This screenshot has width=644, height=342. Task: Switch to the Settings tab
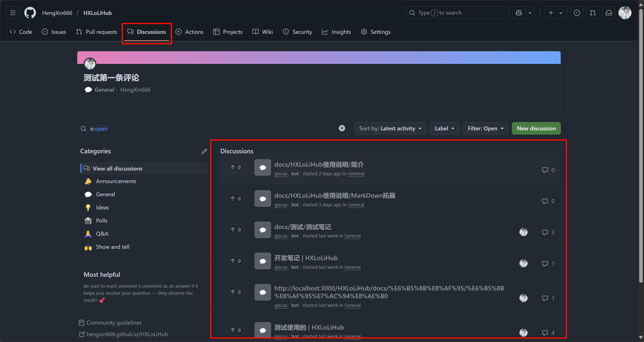pos(376,32)
